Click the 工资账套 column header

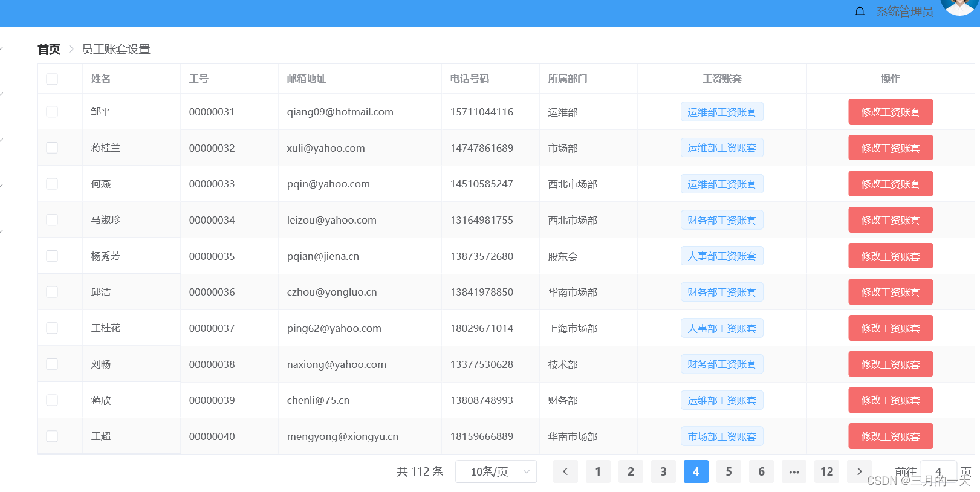click(x=722, y=79)
